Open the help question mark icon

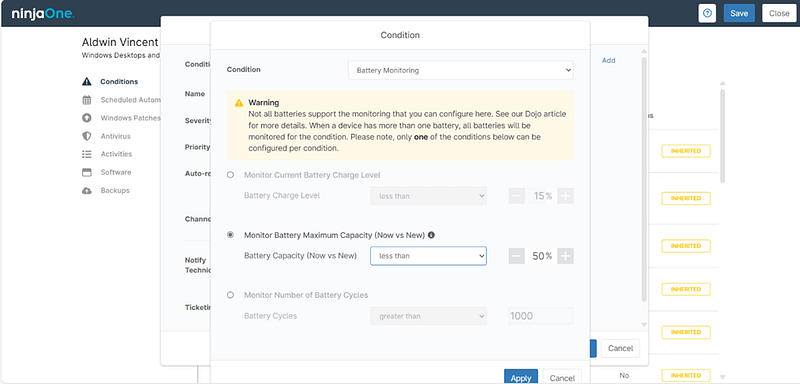707,13
